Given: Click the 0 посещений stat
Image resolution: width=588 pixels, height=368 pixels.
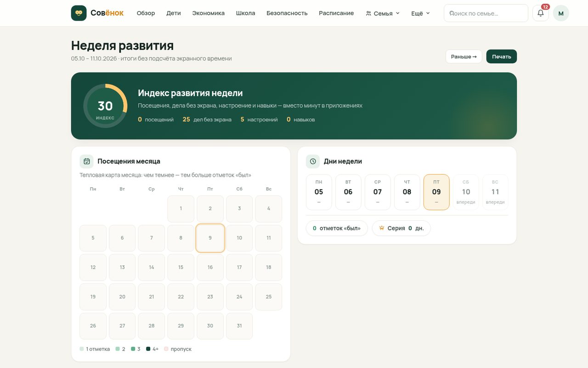Looking at the screenshot, I should click(x=156, y=120).
